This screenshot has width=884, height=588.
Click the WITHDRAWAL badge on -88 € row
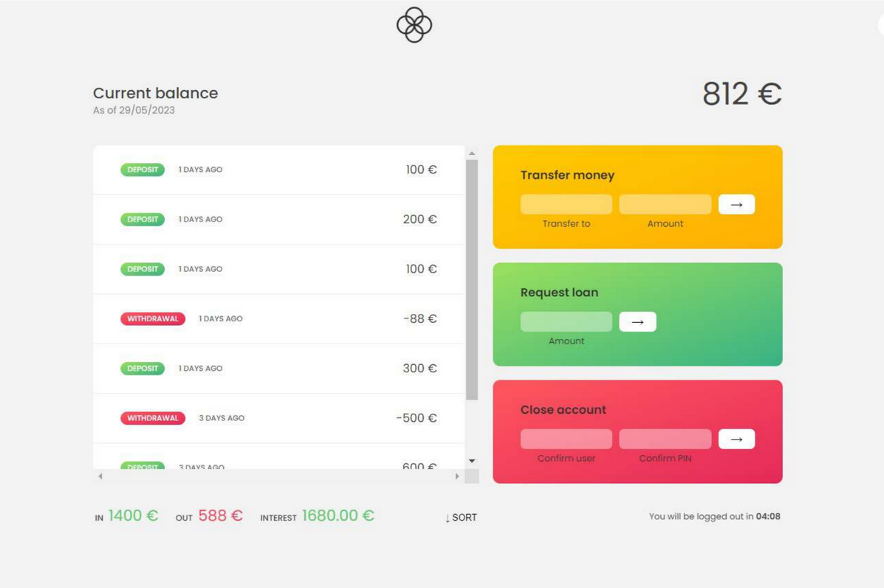click(x=152, y=318)
